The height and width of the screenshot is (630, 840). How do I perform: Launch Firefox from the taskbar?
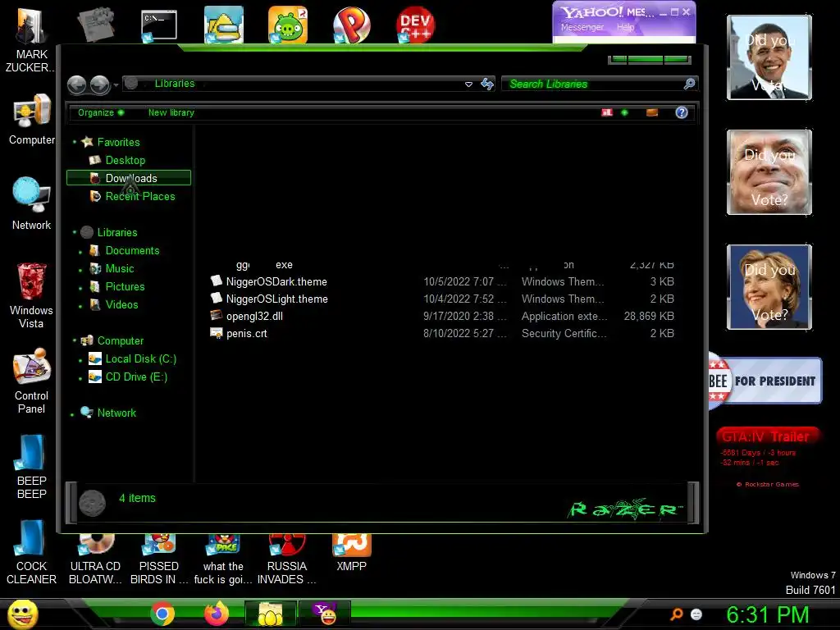pyautogui.click(x=217, y=614)
